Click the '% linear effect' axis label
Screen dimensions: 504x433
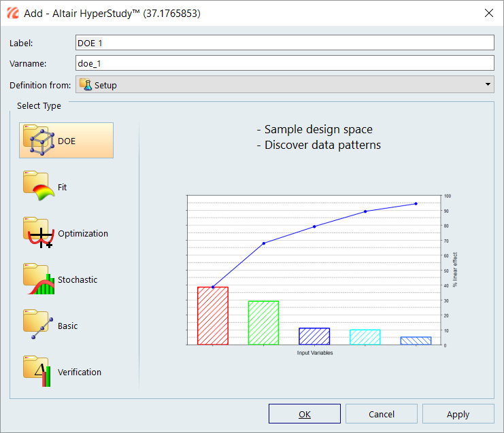coord(455,269)
